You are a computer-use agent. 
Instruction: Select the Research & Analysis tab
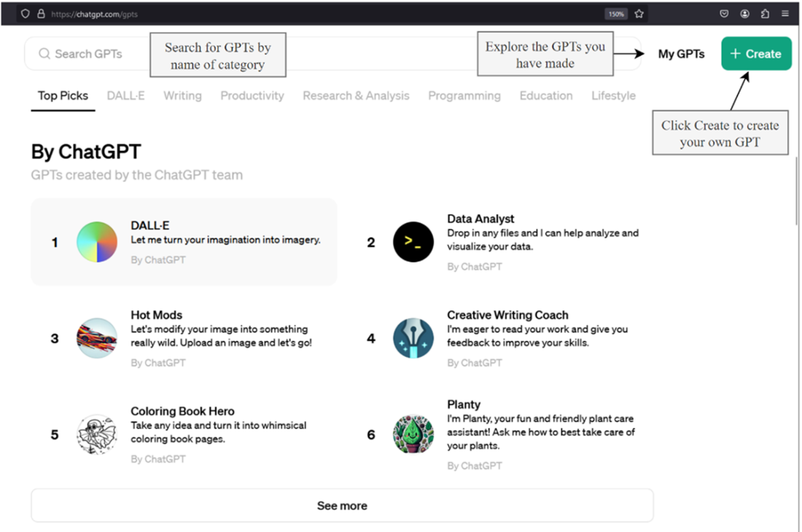pyautogui.click(x=356, y=95)
